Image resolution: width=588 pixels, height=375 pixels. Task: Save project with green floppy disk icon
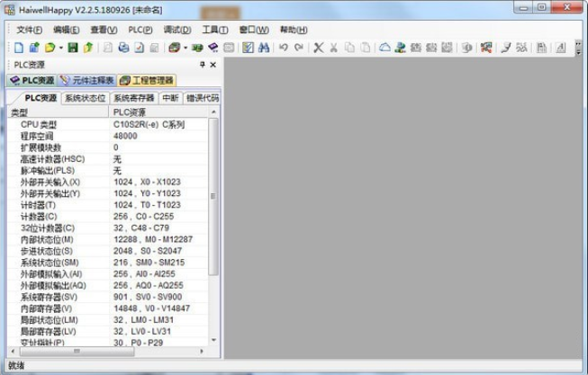pos(73,48)
